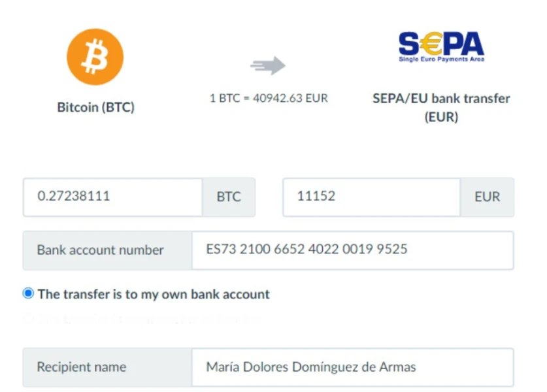547x392 pixels.
Task: Click the faded second transfer option radio
Action: pyautogui.click(x=28, y=319)
